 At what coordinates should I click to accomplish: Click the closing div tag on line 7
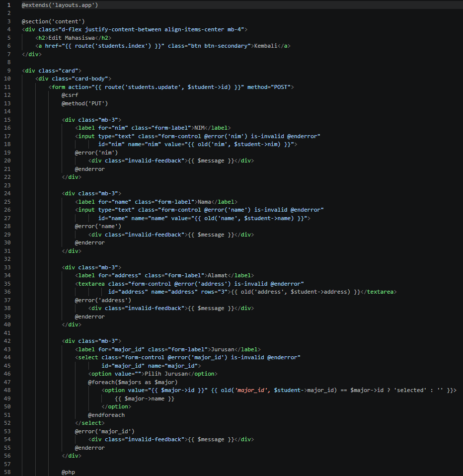32,54
